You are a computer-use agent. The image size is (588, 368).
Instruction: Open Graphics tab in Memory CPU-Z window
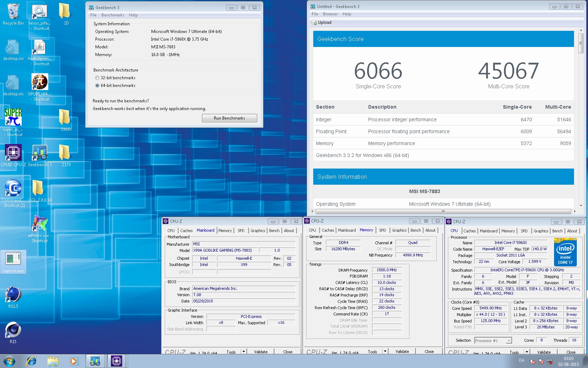[x=399, y=230]
